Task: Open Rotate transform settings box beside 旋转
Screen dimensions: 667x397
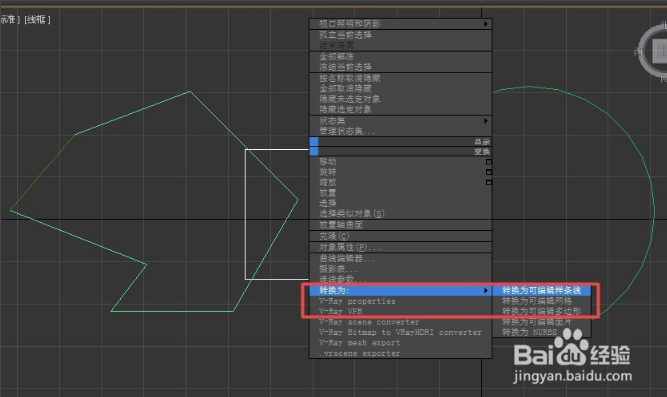Action: [489, 172]
